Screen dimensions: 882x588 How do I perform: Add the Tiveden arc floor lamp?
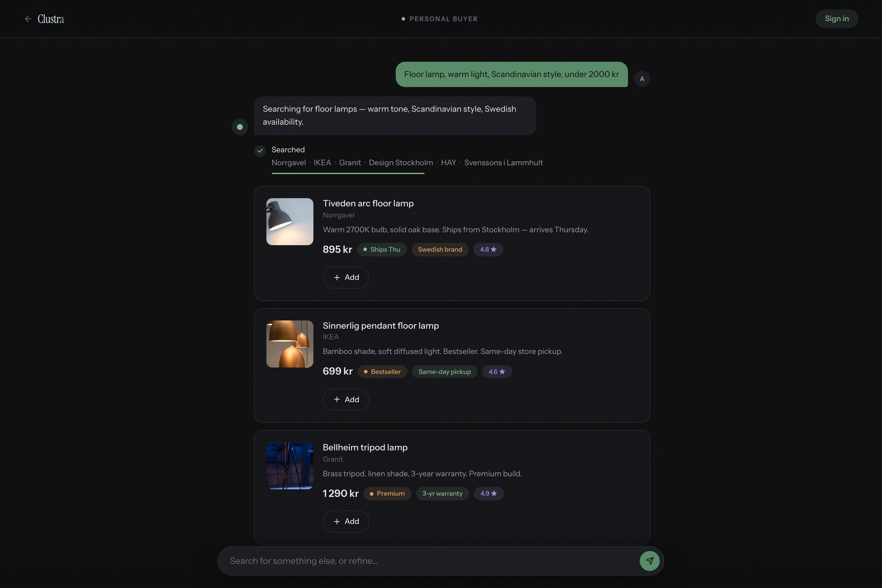(346, 277)
